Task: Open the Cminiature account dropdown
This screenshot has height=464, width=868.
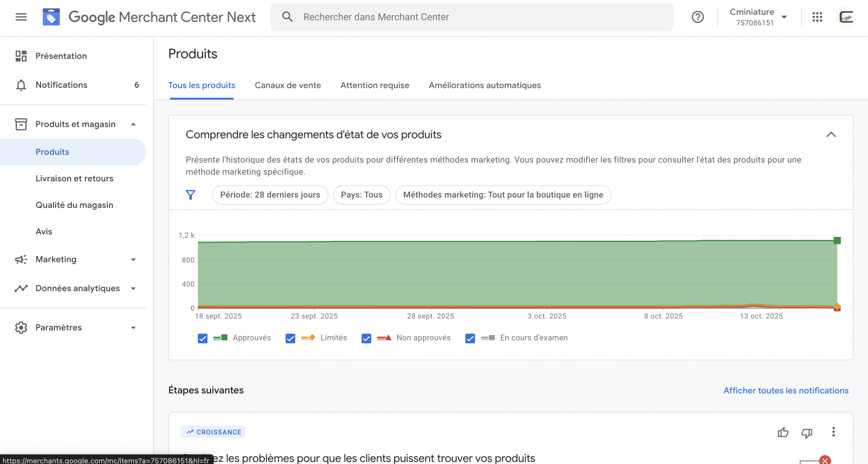Action: [758, 17]
